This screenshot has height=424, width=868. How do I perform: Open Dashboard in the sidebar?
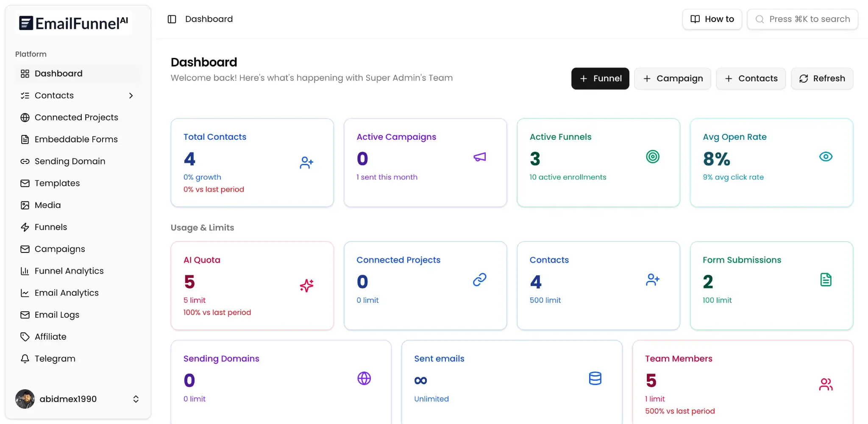[78, 74]
